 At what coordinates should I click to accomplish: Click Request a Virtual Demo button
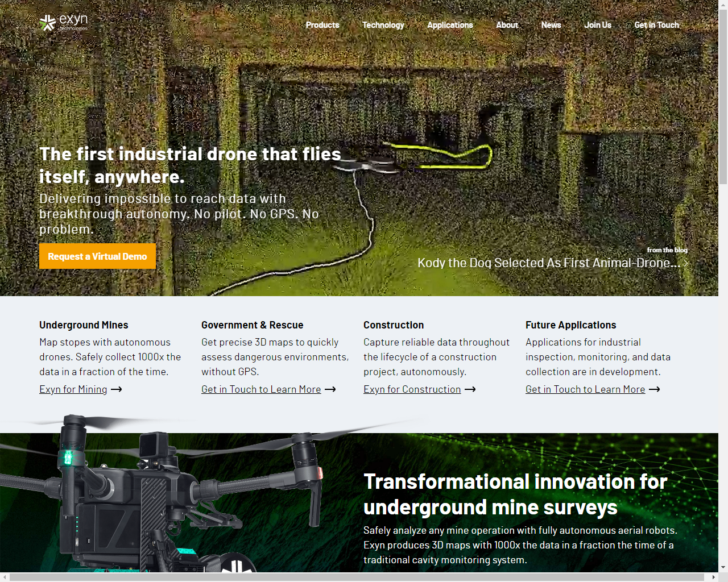click(97, 256)
